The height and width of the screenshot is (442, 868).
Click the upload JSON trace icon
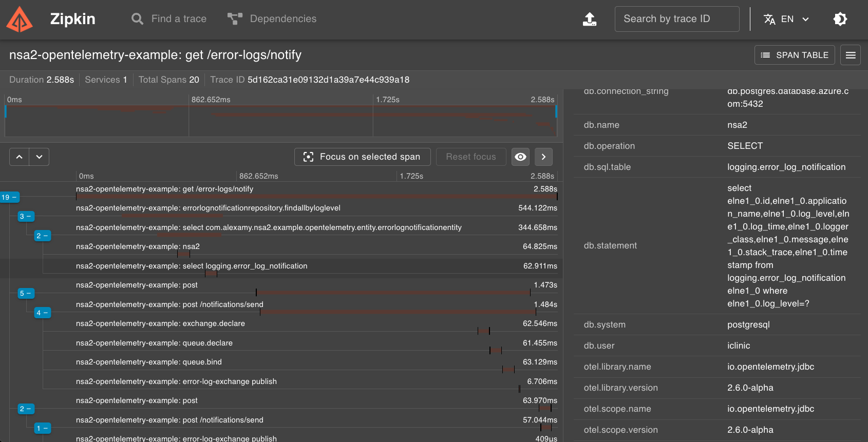pos(590,19)
